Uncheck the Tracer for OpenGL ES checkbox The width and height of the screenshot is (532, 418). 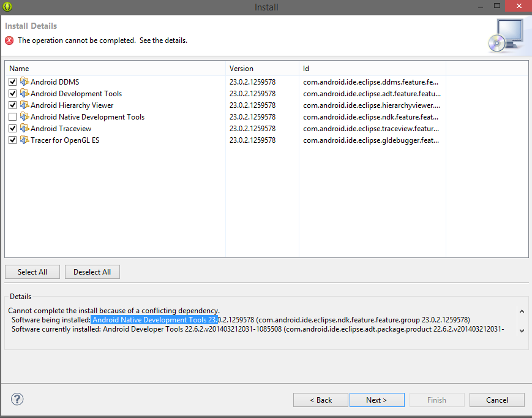[x=13, y=140]
